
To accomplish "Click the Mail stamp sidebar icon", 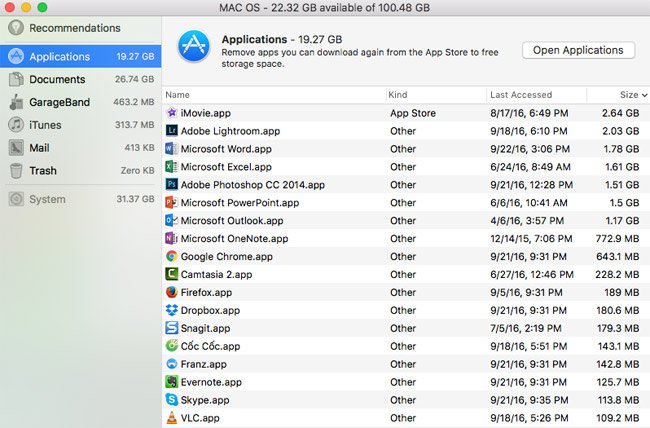I will [x=16, y=148].
